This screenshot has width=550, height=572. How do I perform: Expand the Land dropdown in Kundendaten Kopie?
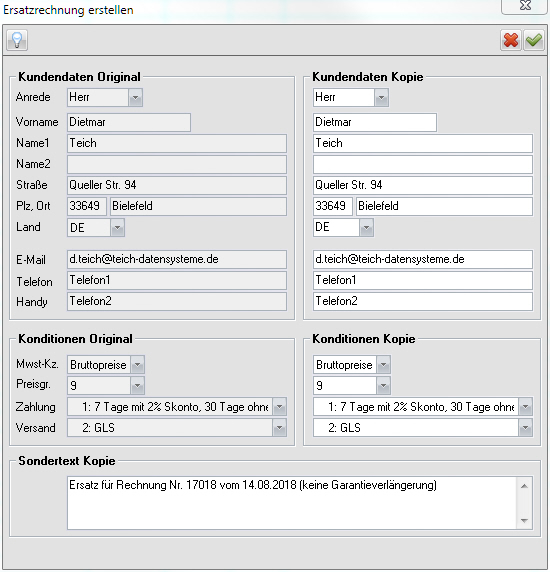point(366,228)
